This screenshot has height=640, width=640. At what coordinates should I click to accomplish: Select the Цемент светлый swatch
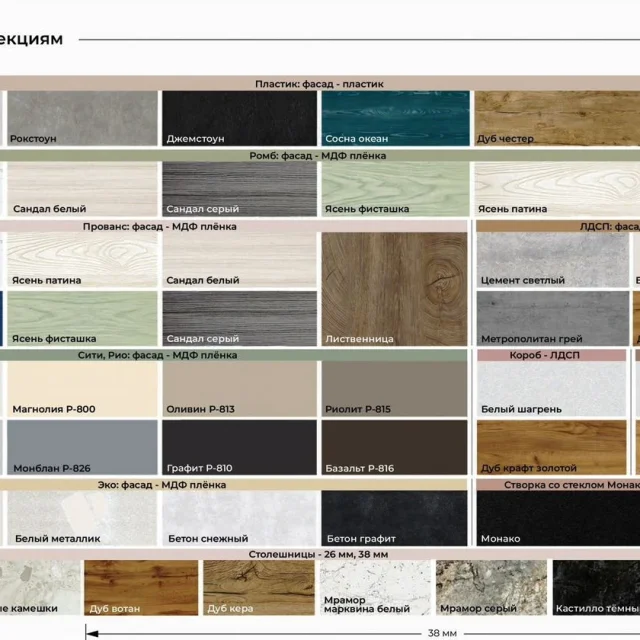[x=553, y=260]
